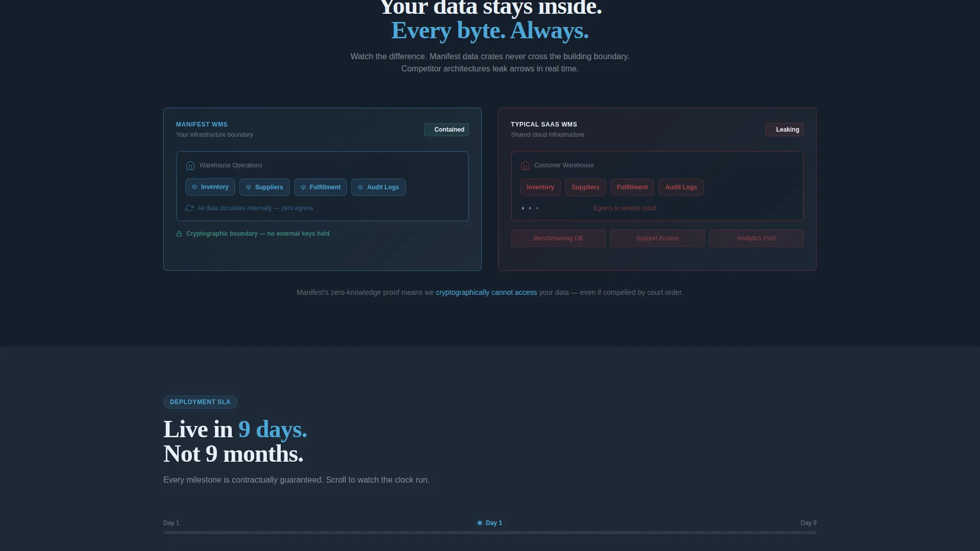Select the blue Audit Logs chip

pos(378,187)
